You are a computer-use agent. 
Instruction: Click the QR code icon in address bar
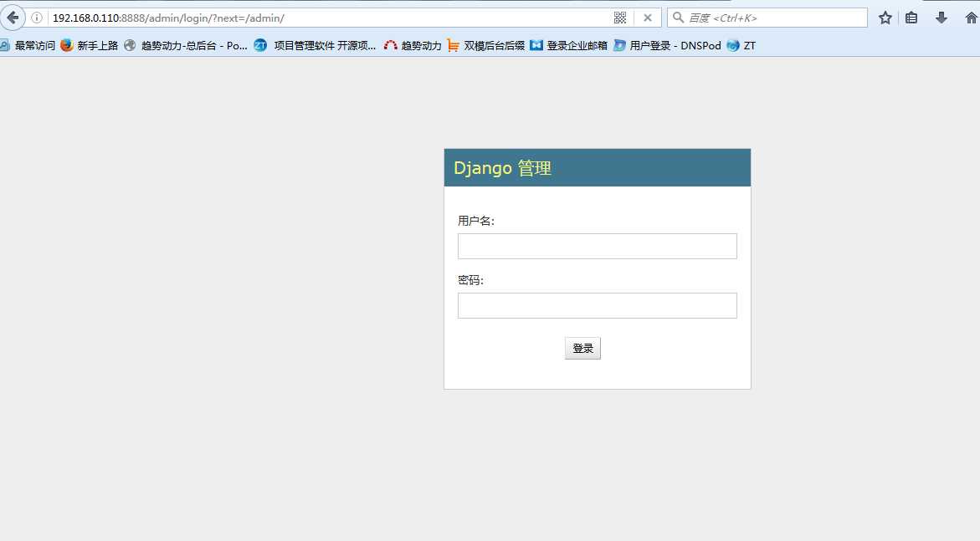coord(620,18)
